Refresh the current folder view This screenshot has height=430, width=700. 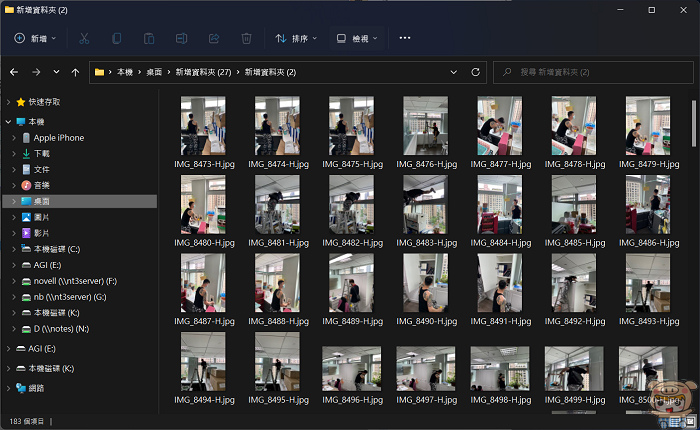(477, 72)
